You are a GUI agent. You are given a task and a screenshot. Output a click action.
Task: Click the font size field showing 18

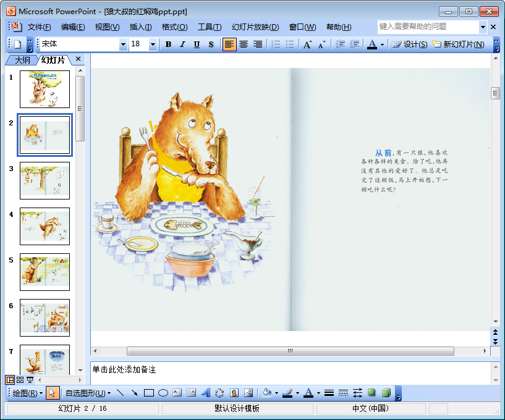(x=139, y=44)
